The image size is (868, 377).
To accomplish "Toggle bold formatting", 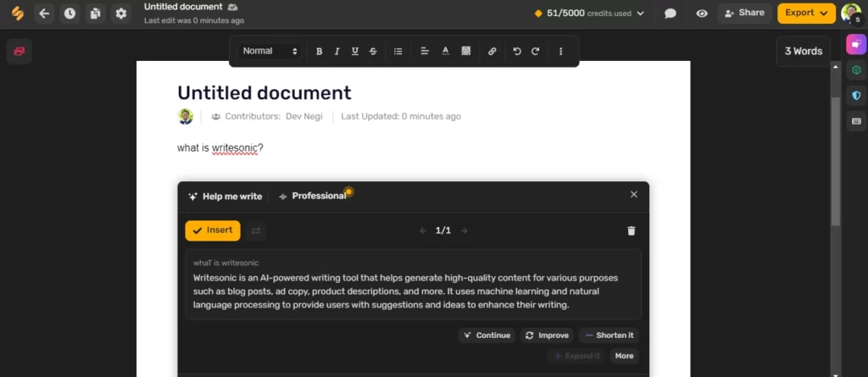I will [319, 52].
